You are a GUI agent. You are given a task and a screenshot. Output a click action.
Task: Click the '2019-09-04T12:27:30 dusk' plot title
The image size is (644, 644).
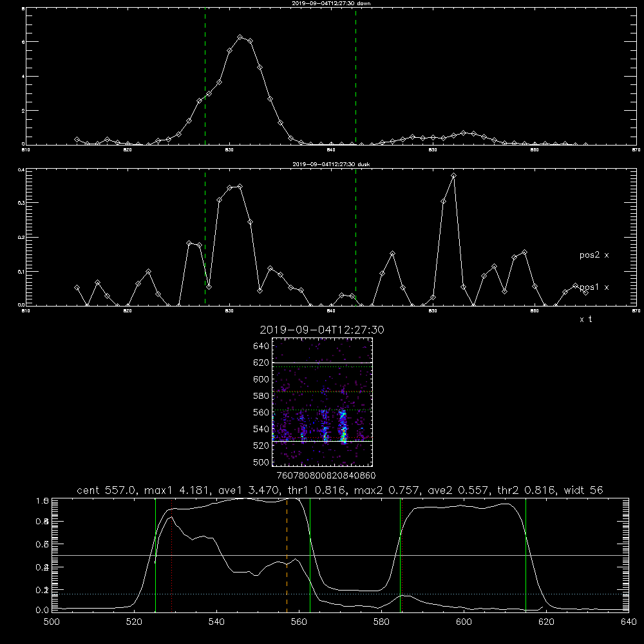coord(331,164)
